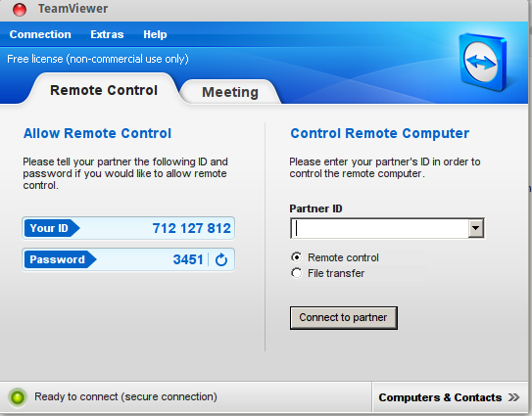Open the Partner ID dropdown arrow

pos(476,228)
